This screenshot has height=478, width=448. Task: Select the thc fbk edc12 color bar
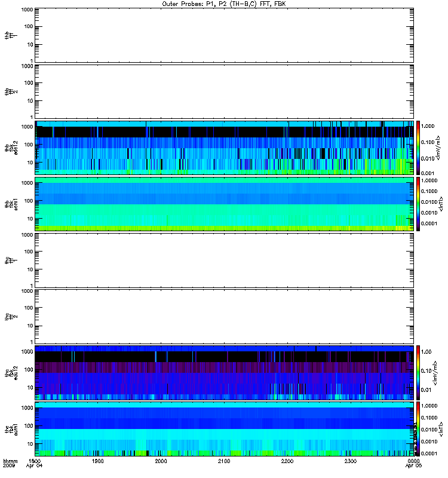418,372
